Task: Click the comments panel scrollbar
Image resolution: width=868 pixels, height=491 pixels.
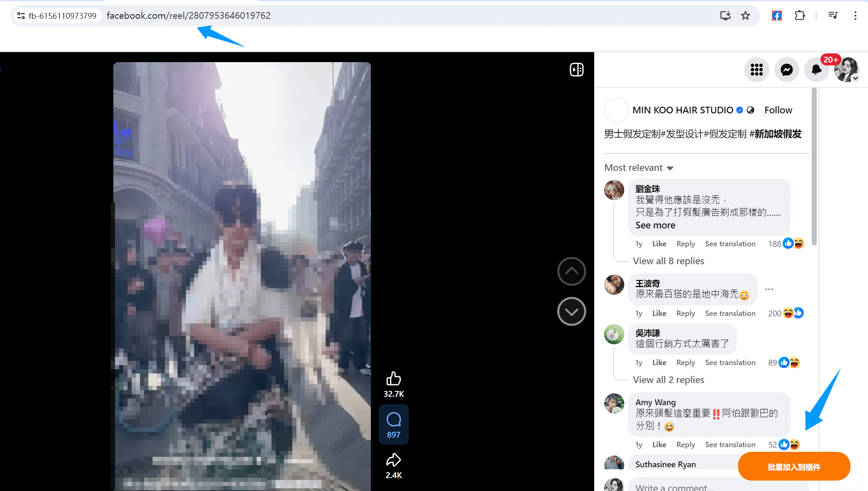Action: (814, 167)
